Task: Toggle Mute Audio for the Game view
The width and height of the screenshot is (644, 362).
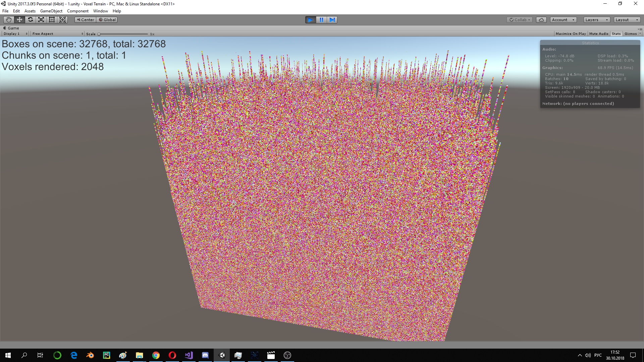Action: pos(598,34)
